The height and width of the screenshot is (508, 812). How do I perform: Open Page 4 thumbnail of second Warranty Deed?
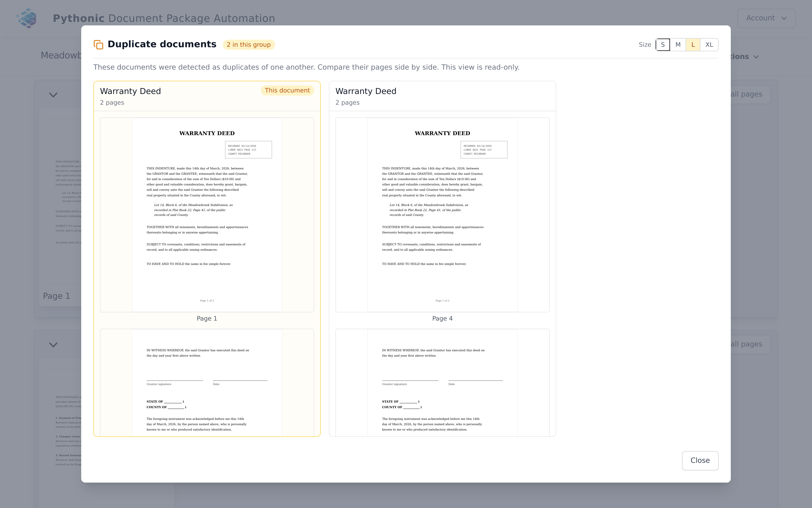(x=442, y=215)
